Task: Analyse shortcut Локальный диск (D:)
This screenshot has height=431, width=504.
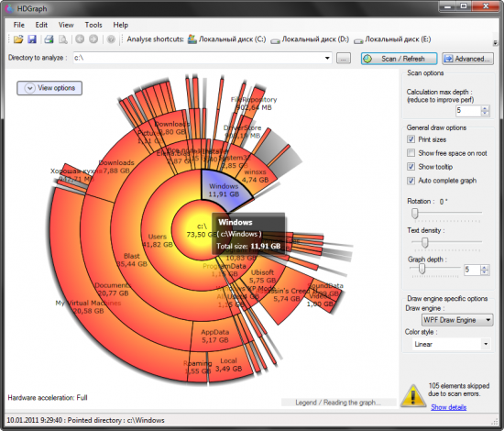Action: tap(310, 39)
